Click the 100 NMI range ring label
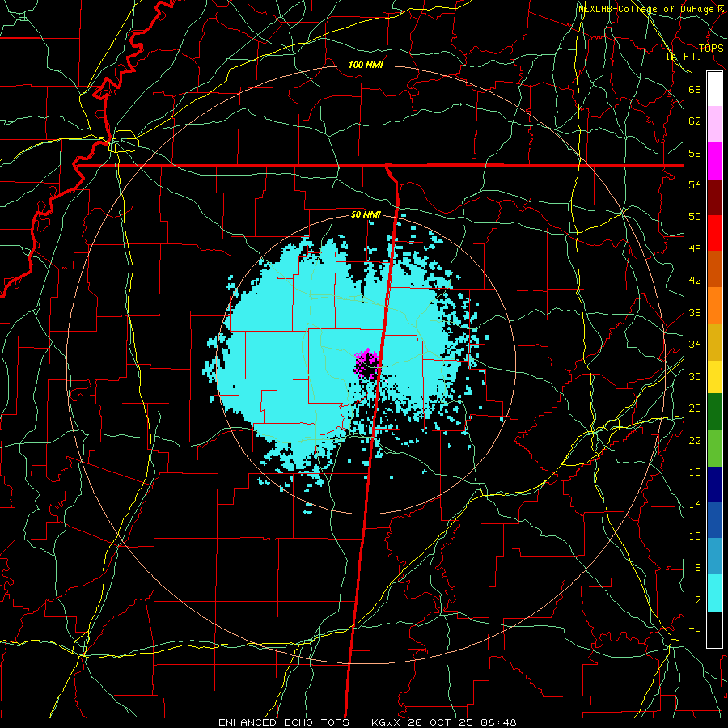The height and width of the screenshot is (728, 728). pos(366,65)
